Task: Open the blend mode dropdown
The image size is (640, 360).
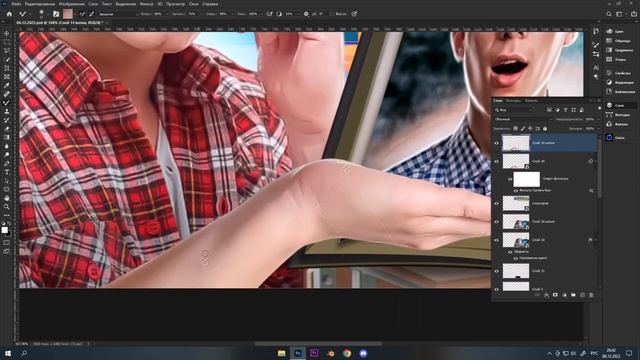Action: pos(523,120)
